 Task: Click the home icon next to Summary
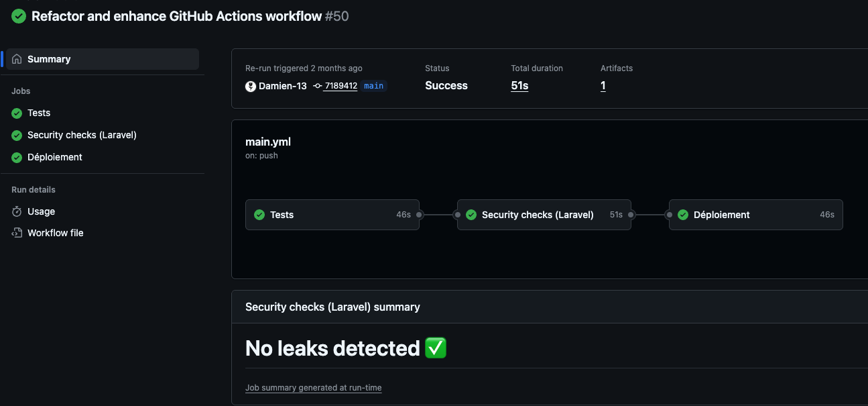click(17, 59)
